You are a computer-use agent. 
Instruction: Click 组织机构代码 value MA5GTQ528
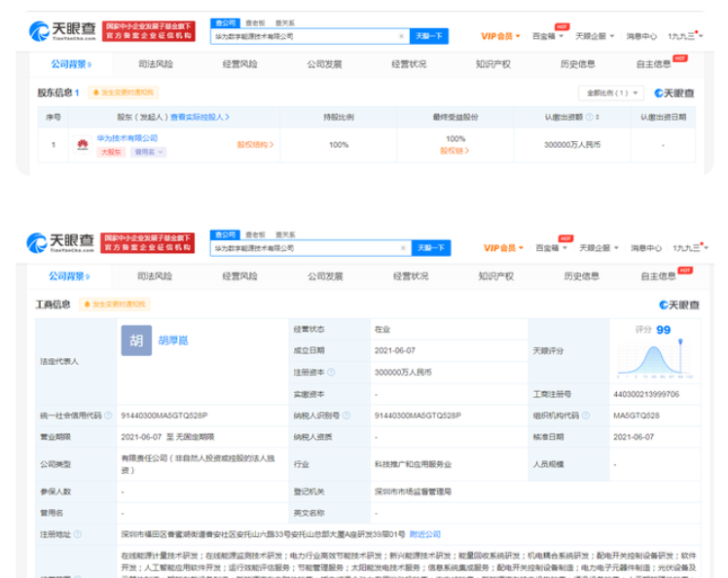[637, 415]
